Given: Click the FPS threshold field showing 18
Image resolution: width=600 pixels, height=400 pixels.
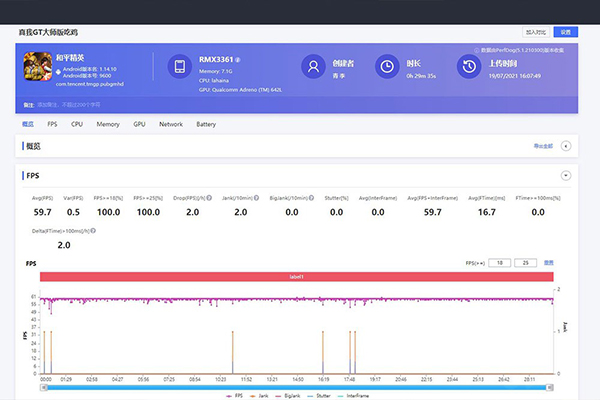Looking at the screenshot, I should [x=501, y=262].
